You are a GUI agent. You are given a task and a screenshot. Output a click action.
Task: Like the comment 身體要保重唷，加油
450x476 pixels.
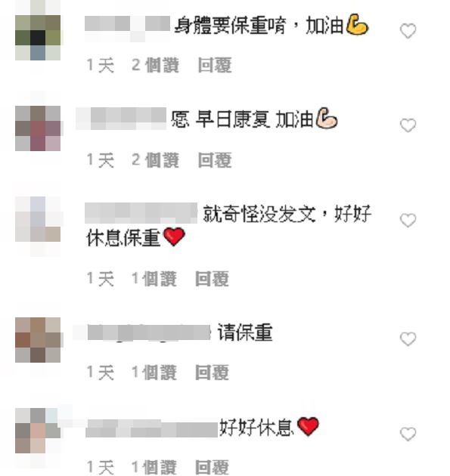(x=408, y=31)
